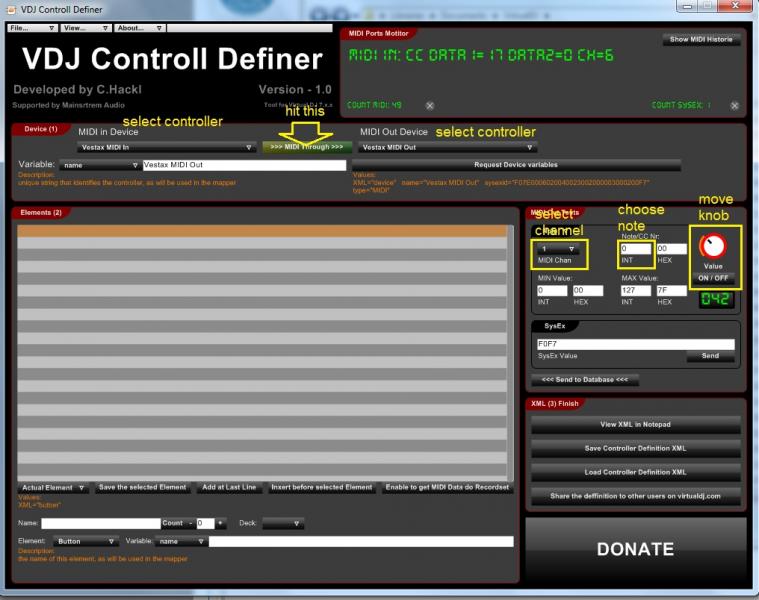Click Request Device variables button
This screenshot has height=600, width=759.
516,165
